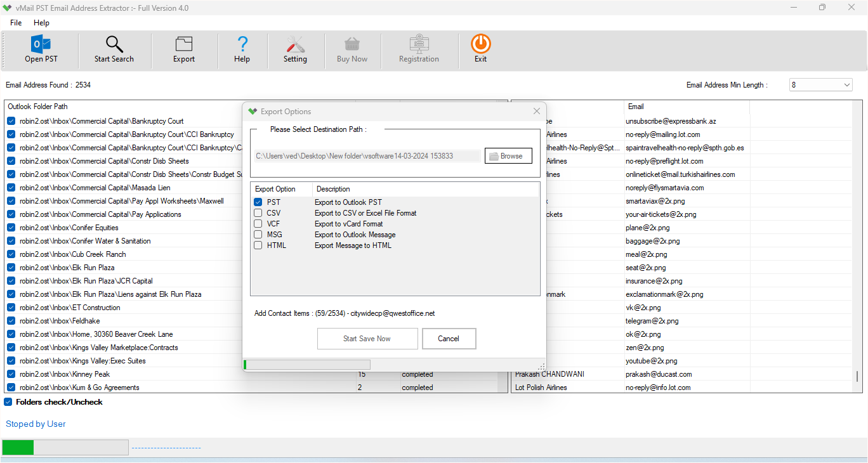
Task: Open the Help menu
Action: click(41, 23)
